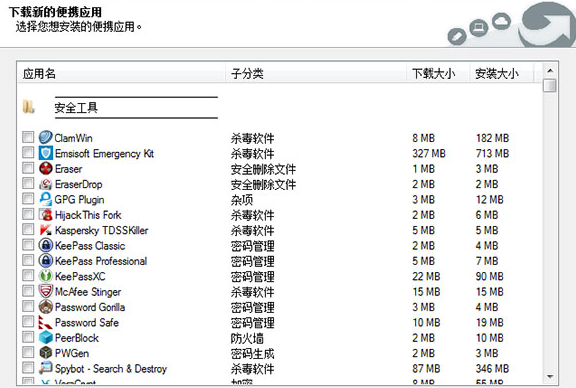Click the PeerBlock 防火墙 subcategory cell
The width and height of the screenshot is (576, 388).
pos(247,338)
